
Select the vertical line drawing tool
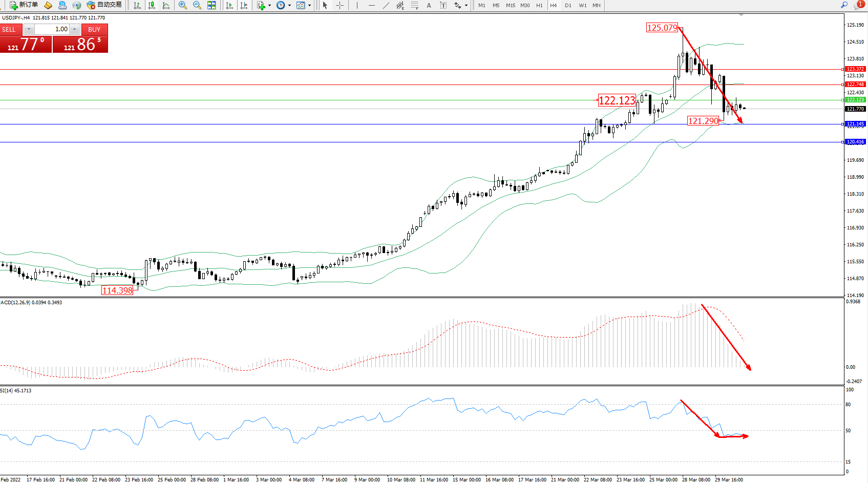(357, 5)
